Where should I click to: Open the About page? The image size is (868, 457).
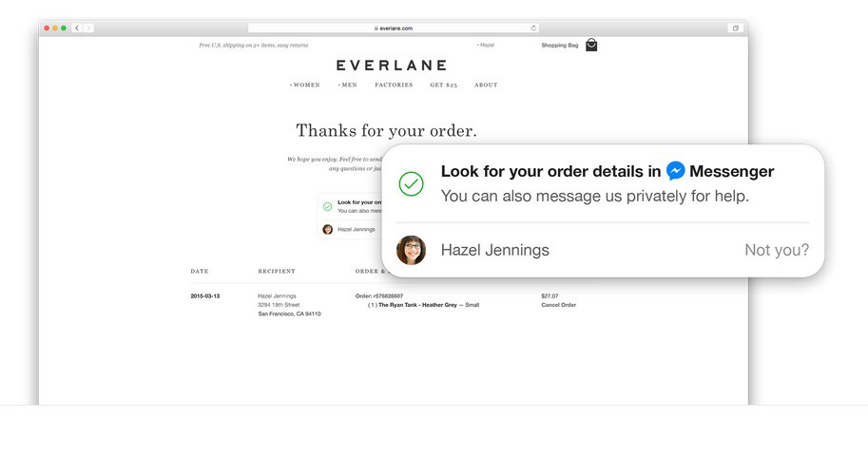[x=486, y=86]
